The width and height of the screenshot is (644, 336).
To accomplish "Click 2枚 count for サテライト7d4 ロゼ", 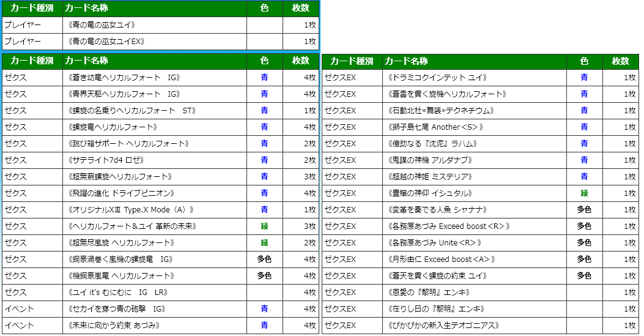I will click(x=310, y=160).
